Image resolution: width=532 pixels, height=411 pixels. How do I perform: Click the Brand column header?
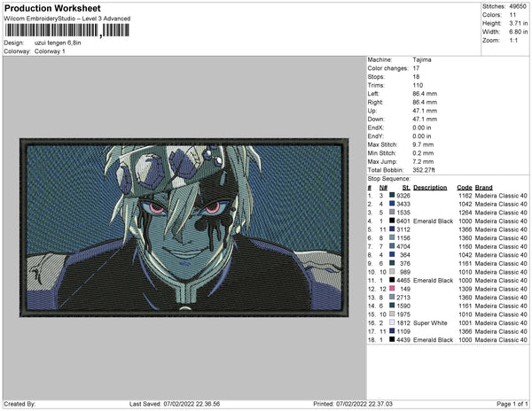483,188
